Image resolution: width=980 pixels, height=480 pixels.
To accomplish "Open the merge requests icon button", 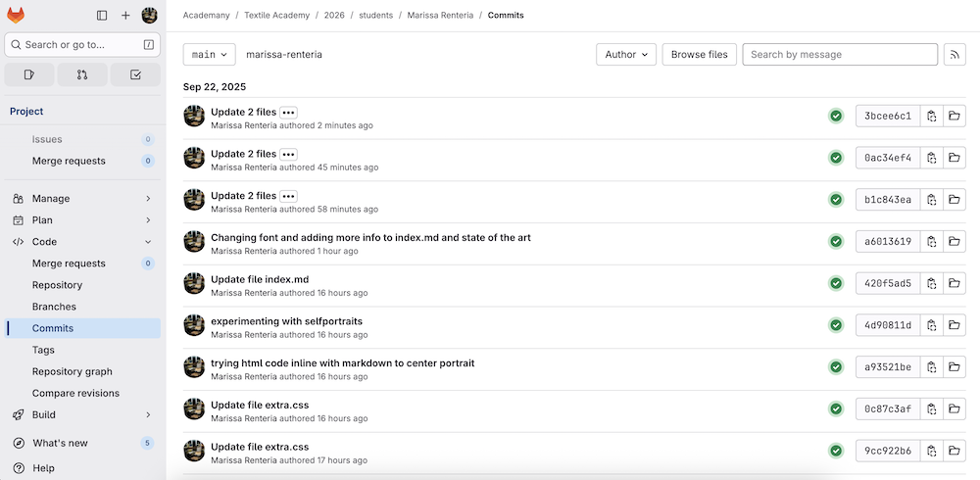I will pos(82,74).
